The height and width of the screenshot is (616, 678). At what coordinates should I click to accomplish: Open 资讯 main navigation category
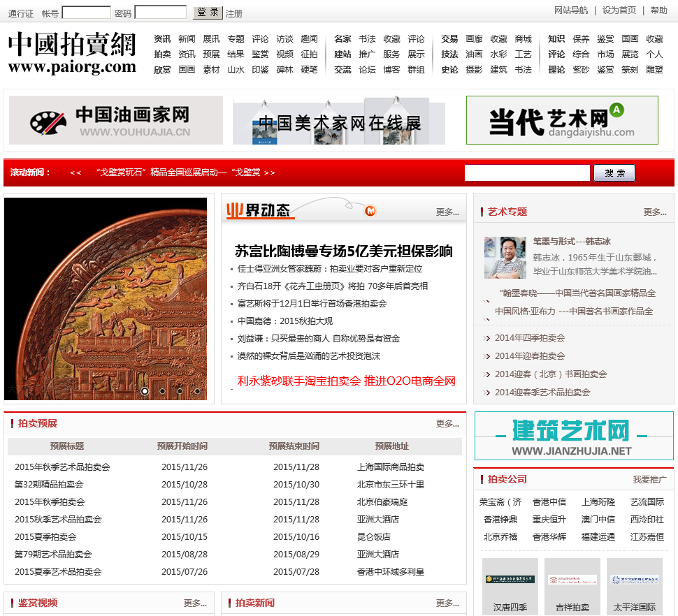162,39
